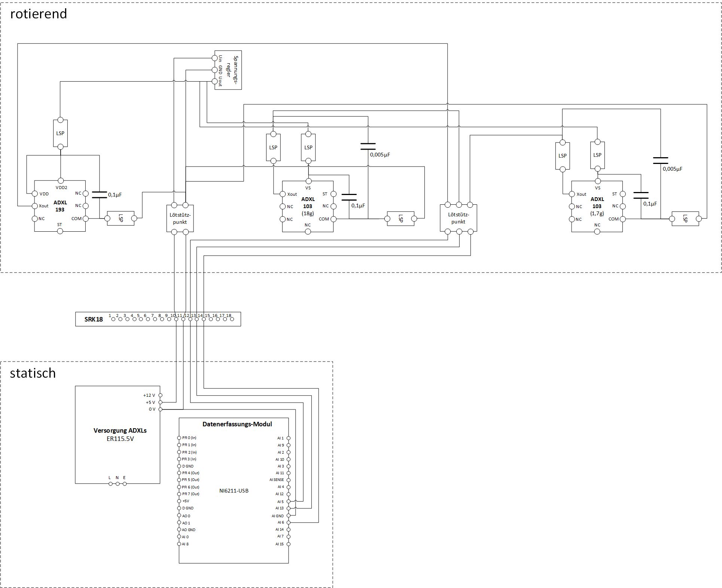Screen dimensions: 722x588
Task: Click the +12 V terminal on power supply
Action: click(x=160, y=395)
